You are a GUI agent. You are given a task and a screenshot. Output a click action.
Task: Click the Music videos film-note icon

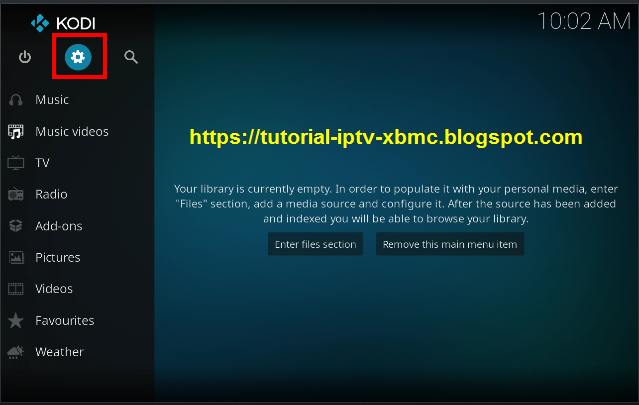tap(16, 132)
